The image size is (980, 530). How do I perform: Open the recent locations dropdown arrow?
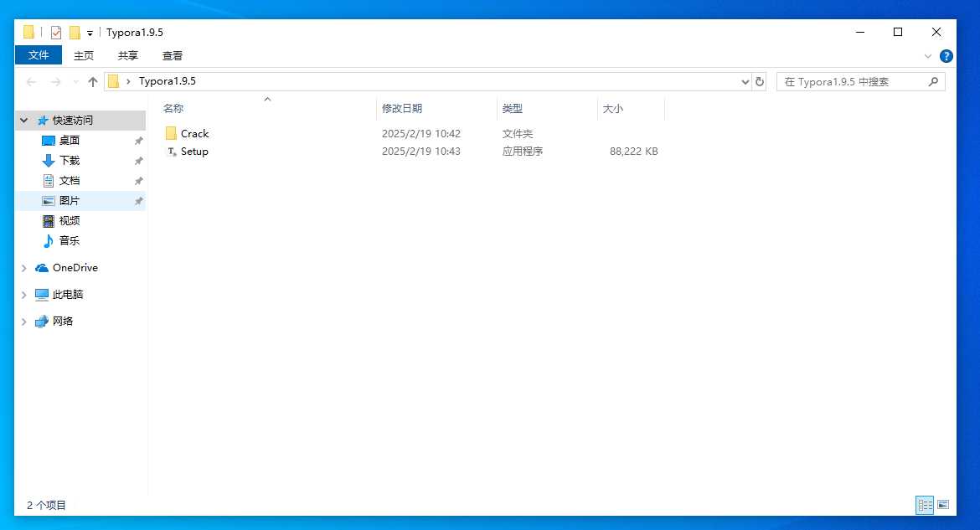tap(75, 82)
